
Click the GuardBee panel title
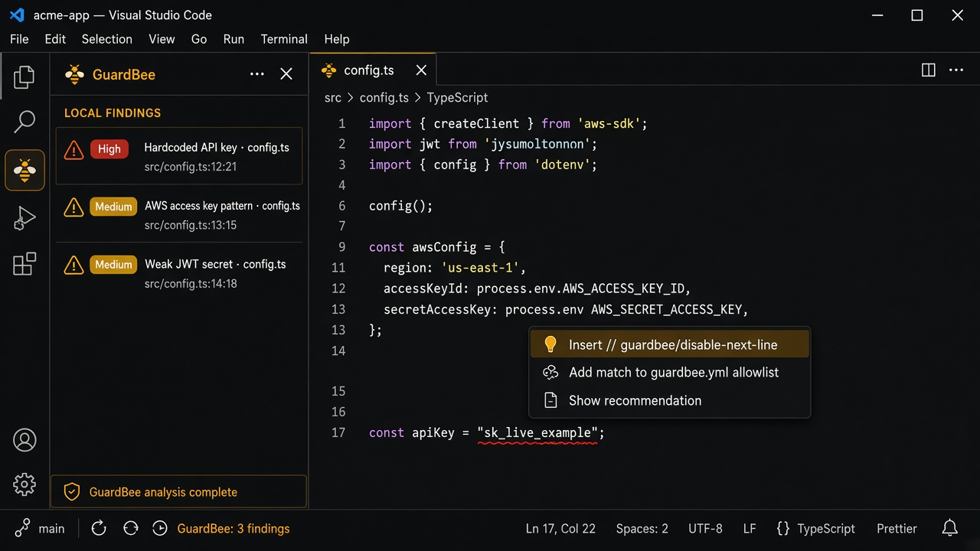124,74
